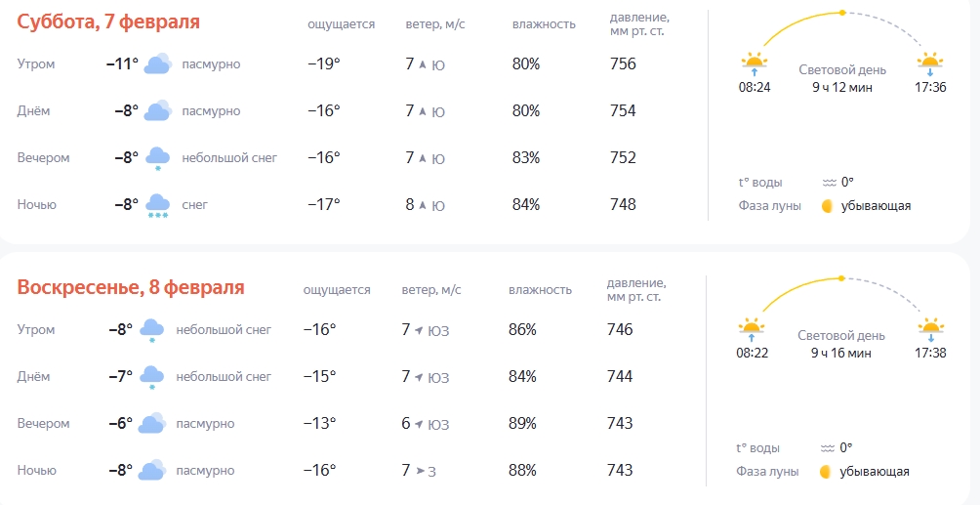This screenshot has height=505, width=980.
Task: Click Saturday waning moon phase icon
Action: pyautogui.click(x=827, y=206)
